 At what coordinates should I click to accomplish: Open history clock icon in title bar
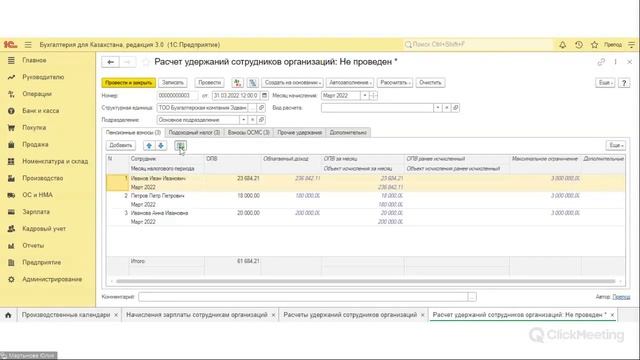pyautogui.click(x=578, y=44)
